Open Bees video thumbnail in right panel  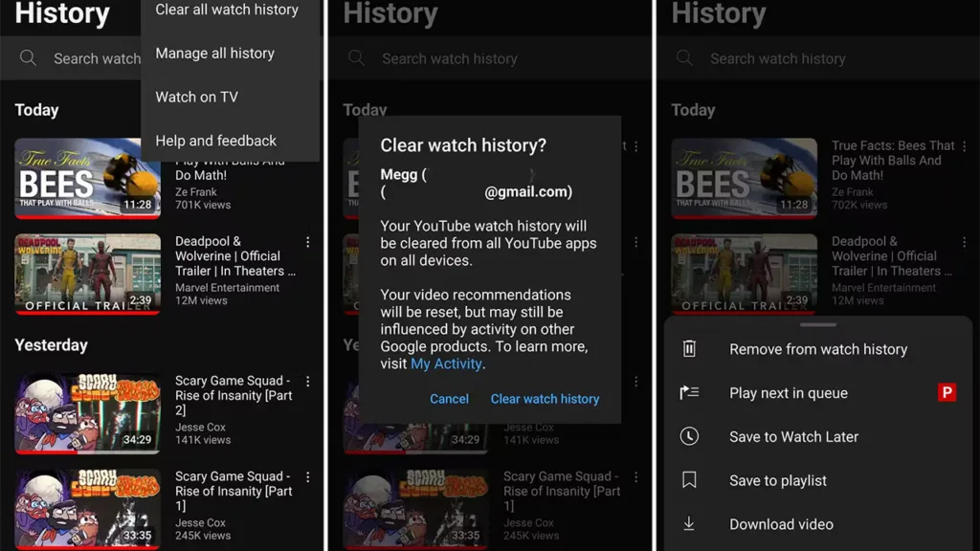point(744,178)
